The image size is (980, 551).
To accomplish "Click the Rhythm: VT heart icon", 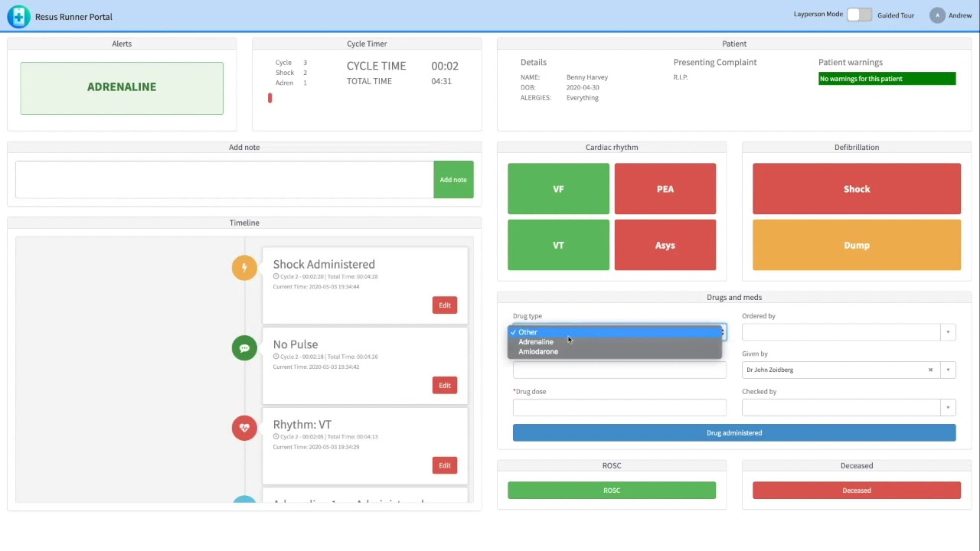I will 244,428.
